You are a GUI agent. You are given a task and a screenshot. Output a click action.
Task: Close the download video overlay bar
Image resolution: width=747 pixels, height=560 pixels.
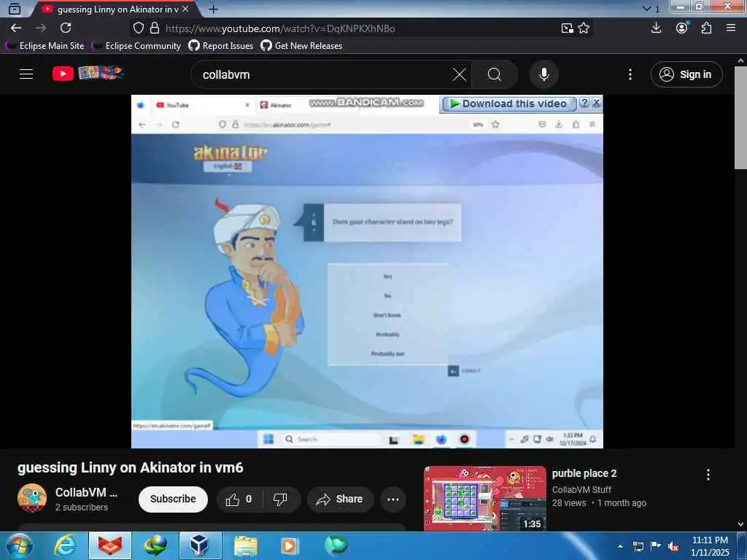coord(597,103)
